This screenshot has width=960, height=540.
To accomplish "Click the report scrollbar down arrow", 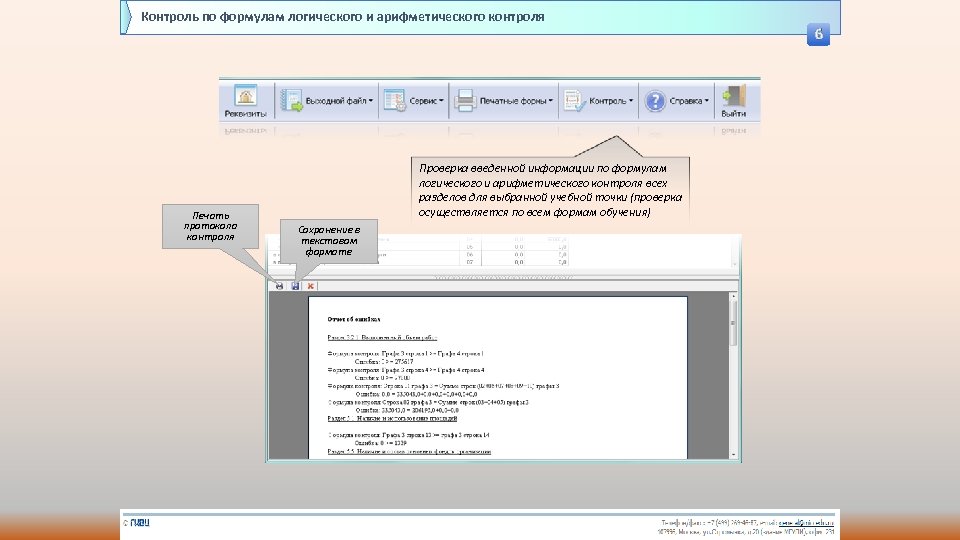I will pyautogui.click(x=733, y=455).
